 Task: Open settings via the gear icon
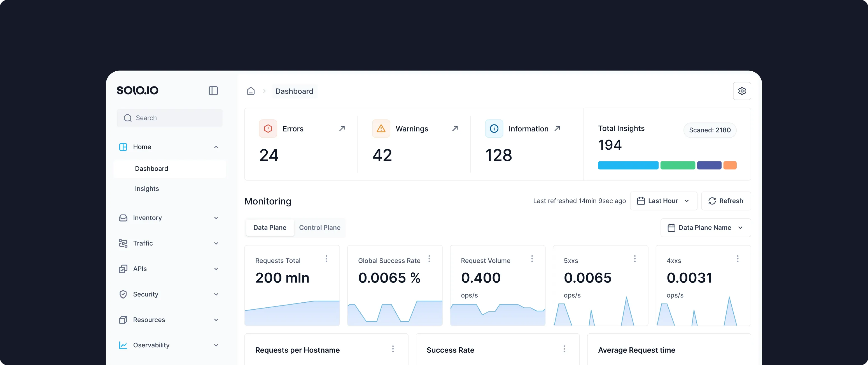tap(742, 91)
